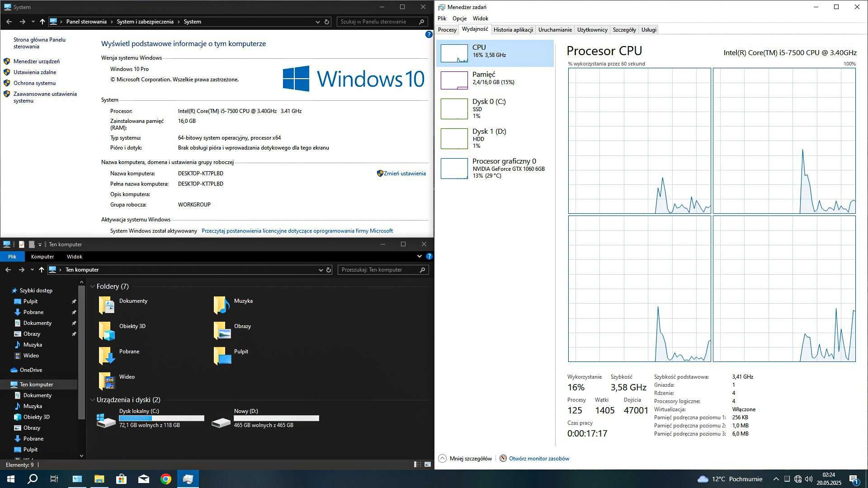Open Explorer Komputer ribbon tab
This screenshot has width=868, height=488.
tap(42, 257)
